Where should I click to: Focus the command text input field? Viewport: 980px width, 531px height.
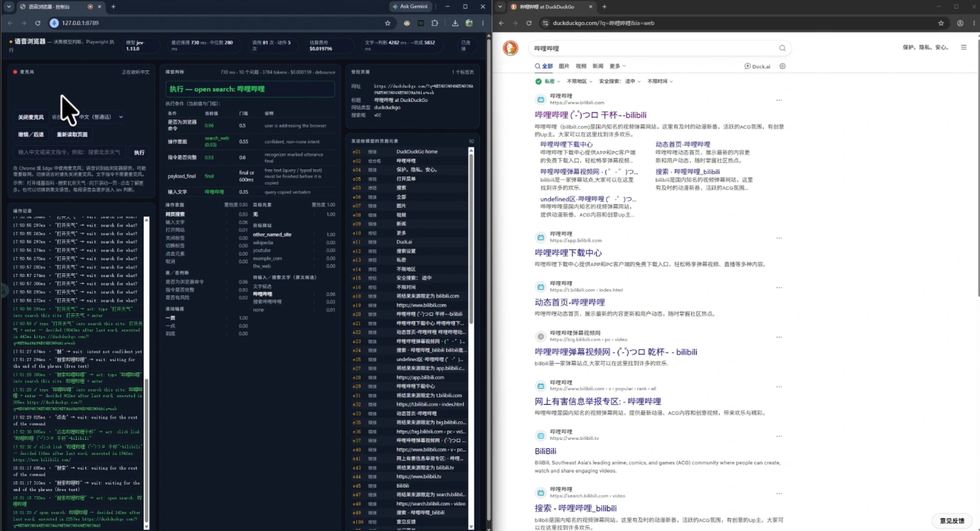click(70, 152)
